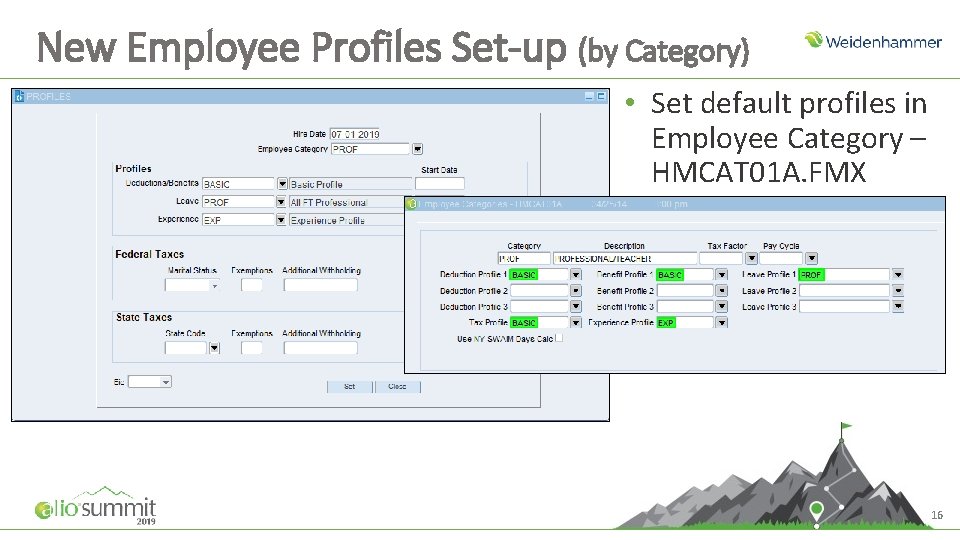Maximize the PROFILES window
This screenshot has width=960, height=540.
[601, 96]
